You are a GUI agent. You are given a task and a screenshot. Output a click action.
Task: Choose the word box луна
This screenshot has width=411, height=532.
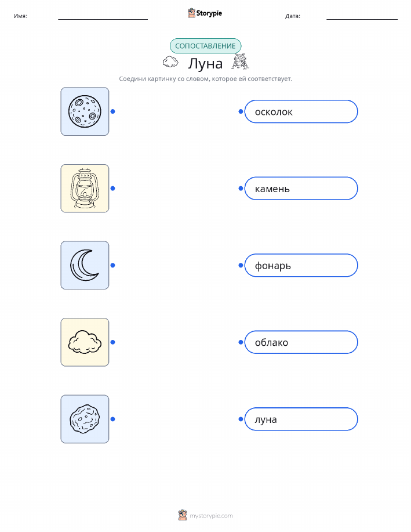click(x=301, y=419)
